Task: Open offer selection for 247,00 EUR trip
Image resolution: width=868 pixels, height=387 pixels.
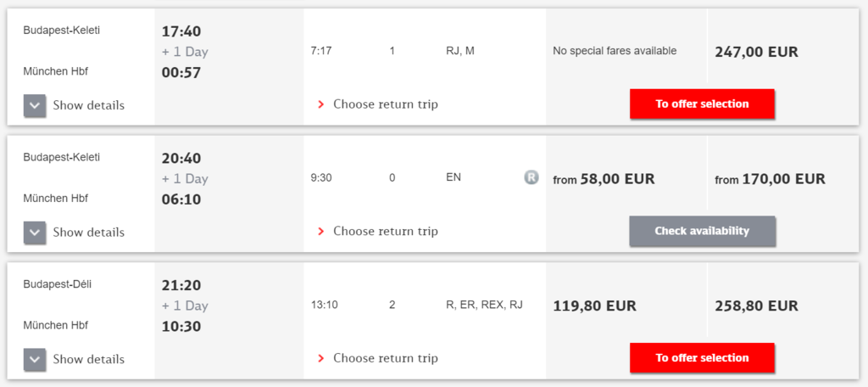Action: coord(702,104)
